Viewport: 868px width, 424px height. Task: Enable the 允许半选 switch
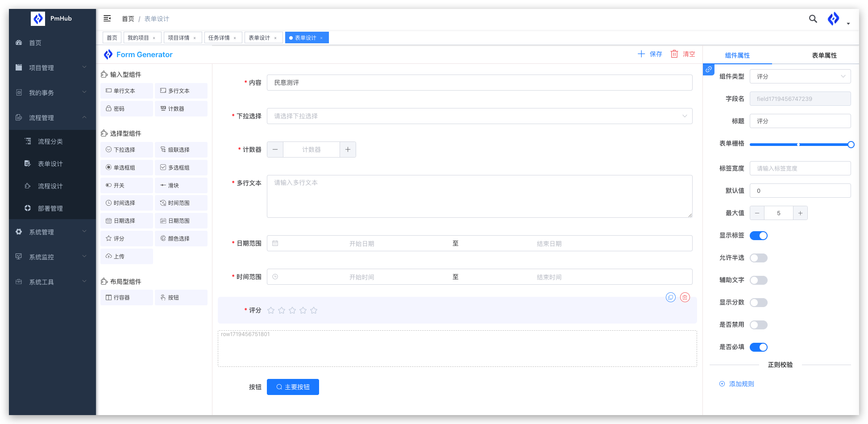pos(759,258)
